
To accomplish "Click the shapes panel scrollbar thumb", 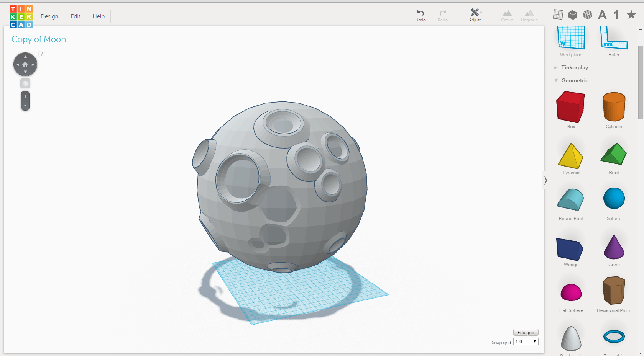I will click(x=641, y=82).
